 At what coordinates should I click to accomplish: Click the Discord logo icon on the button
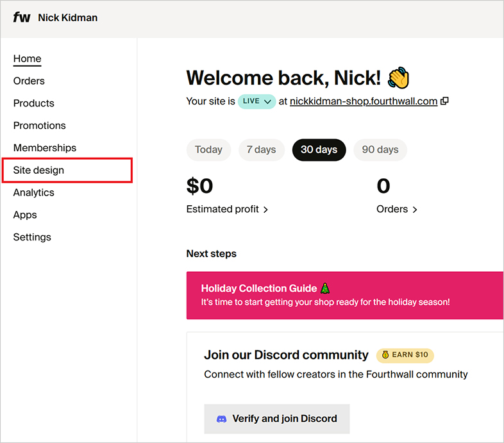click(x=221, y=419)
